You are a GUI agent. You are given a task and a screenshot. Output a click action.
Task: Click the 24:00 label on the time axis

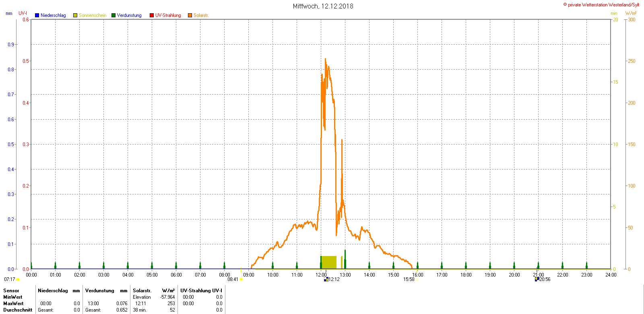pos(611,275)
